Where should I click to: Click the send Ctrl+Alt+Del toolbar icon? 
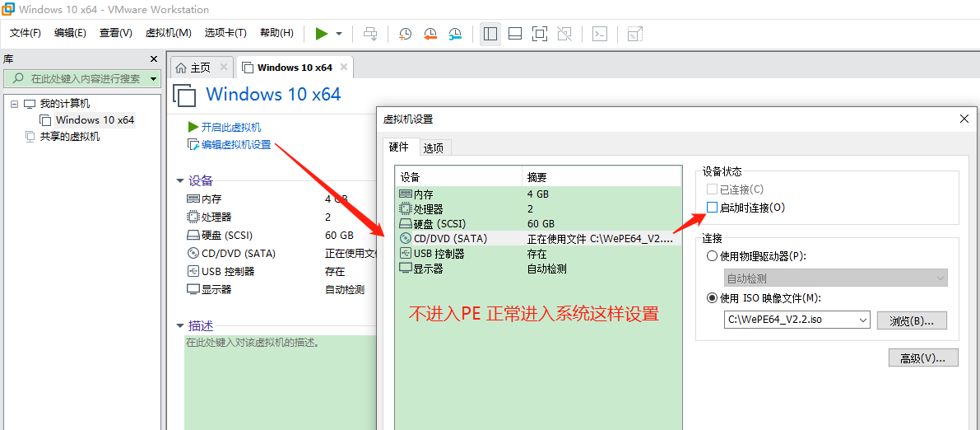click(x=370, y=34)
